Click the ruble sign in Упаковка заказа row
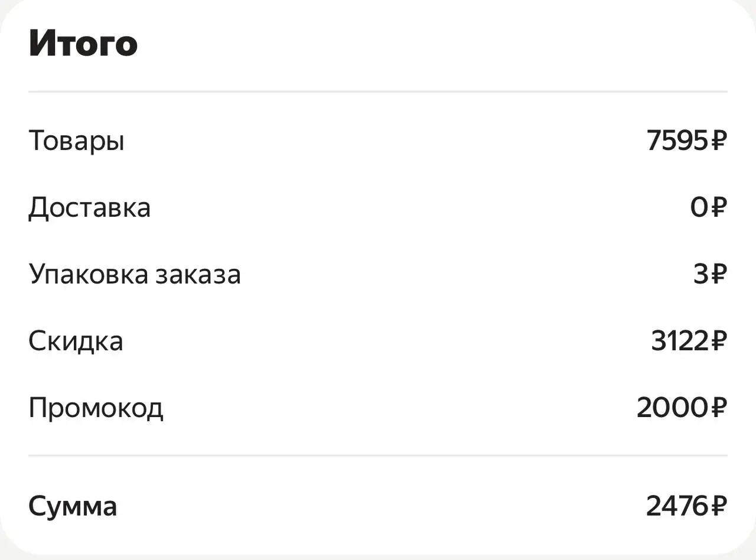756x560 pixels. (718, 274)
